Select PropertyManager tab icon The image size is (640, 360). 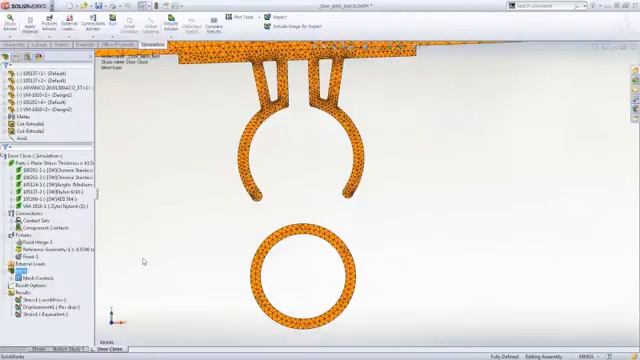click(16, 57)
